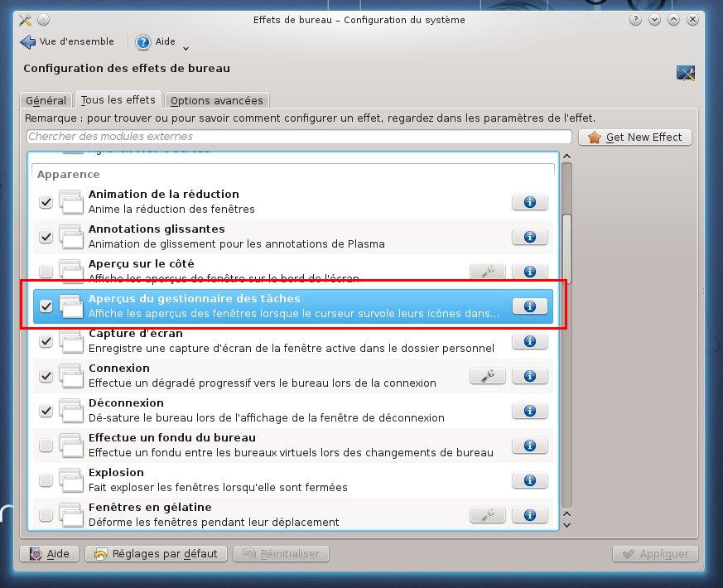Show info for Capture d'écran effect
Viewport: 723px width, 588px height.
530,341
